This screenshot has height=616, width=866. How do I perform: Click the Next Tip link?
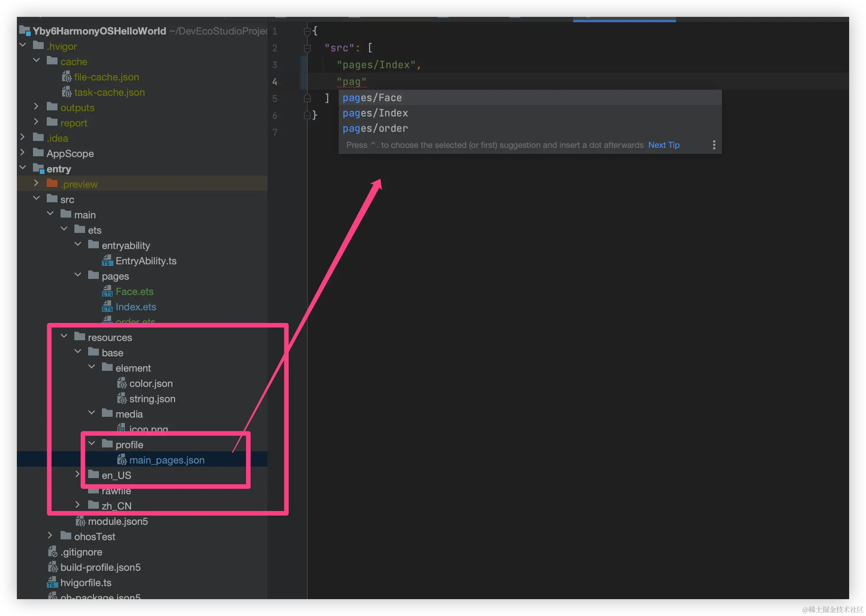(x=664, y=145)
